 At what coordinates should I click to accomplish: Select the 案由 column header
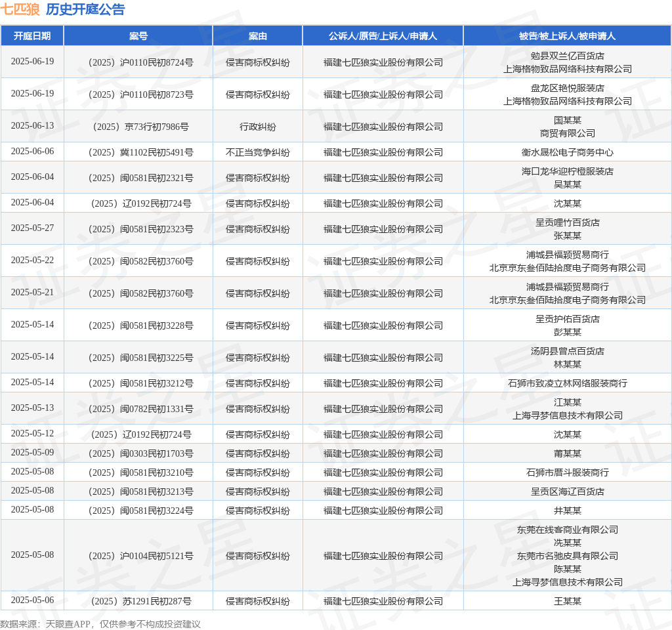(257, 36)
